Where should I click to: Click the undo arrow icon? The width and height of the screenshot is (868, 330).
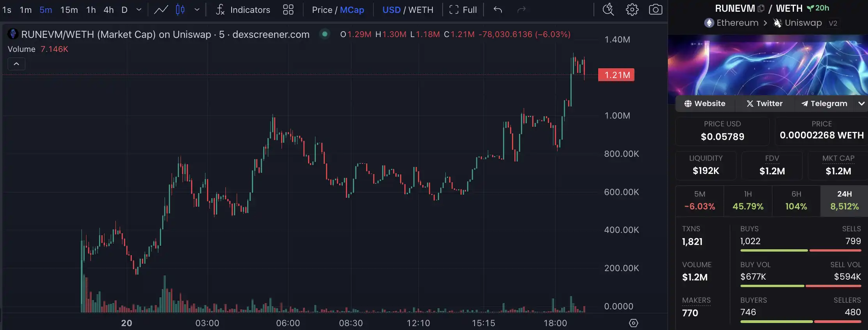click(498, 10)
